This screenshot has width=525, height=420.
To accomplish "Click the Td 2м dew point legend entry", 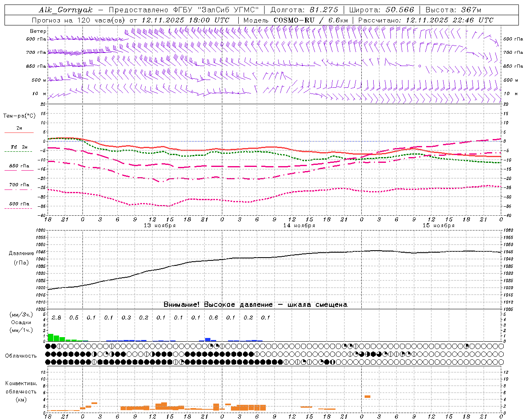I will point(19,147).
